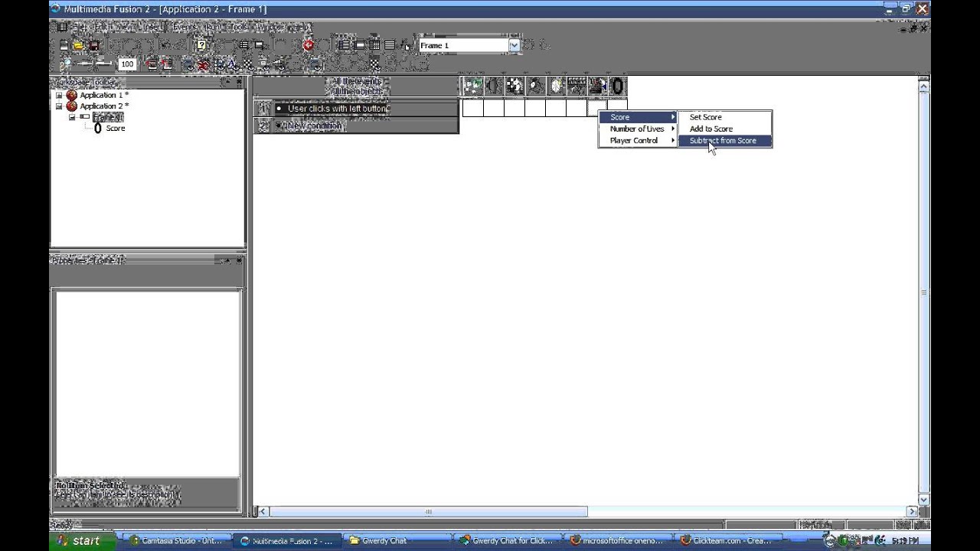Click the red Stop icon in toolbar
Image resolution: width=980 pixels, height=551 pixels.
click(x=308, y=45)
